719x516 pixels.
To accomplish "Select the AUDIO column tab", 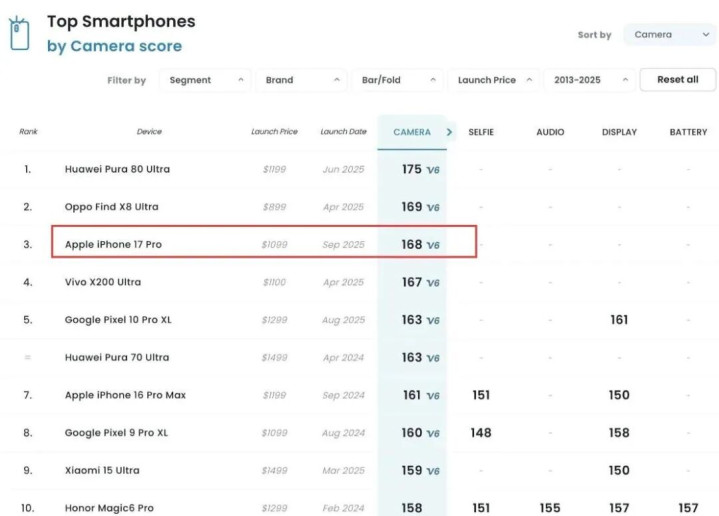I will tap(550, 132).
